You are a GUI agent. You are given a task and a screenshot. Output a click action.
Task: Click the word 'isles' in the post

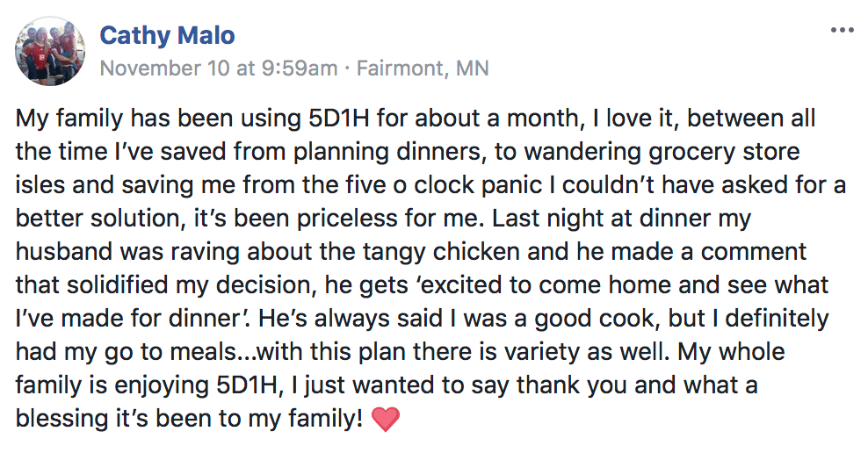tap(40, 185)
